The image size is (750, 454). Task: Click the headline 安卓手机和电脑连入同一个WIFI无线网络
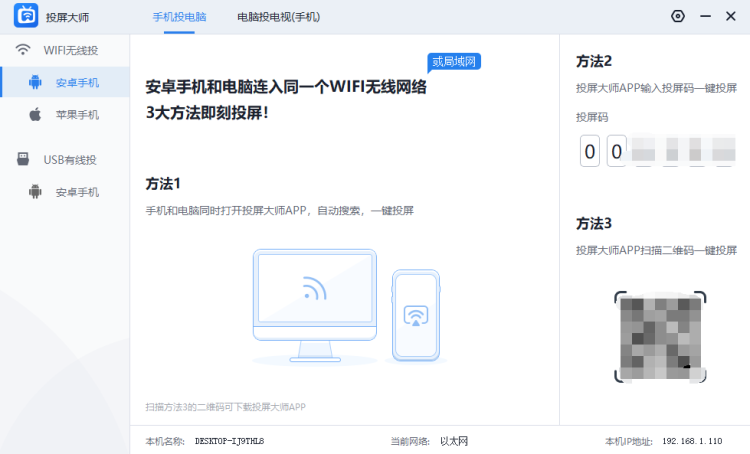[286, 87]
